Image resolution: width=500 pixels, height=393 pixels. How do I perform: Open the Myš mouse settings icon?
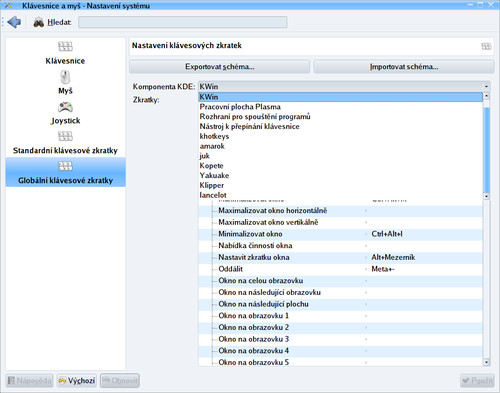(x=65, y=77)
